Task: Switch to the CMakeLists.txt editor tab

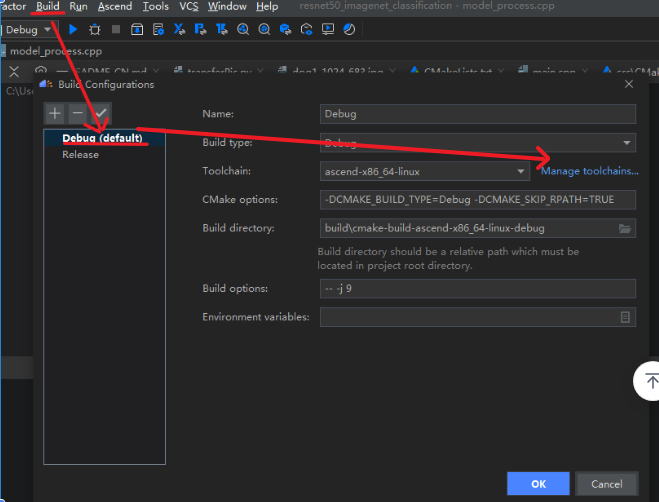Action: pos(457,71)
